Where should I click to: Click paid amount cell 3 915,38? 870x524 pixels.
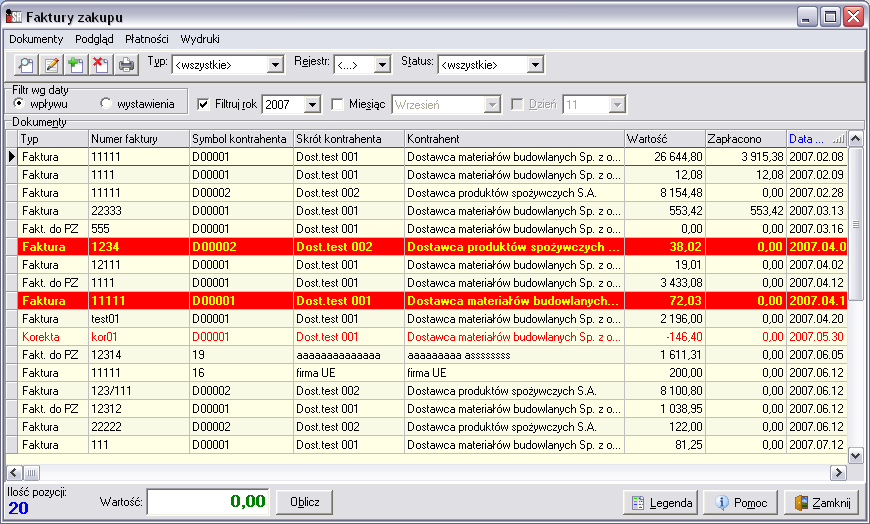pos(746,157)
